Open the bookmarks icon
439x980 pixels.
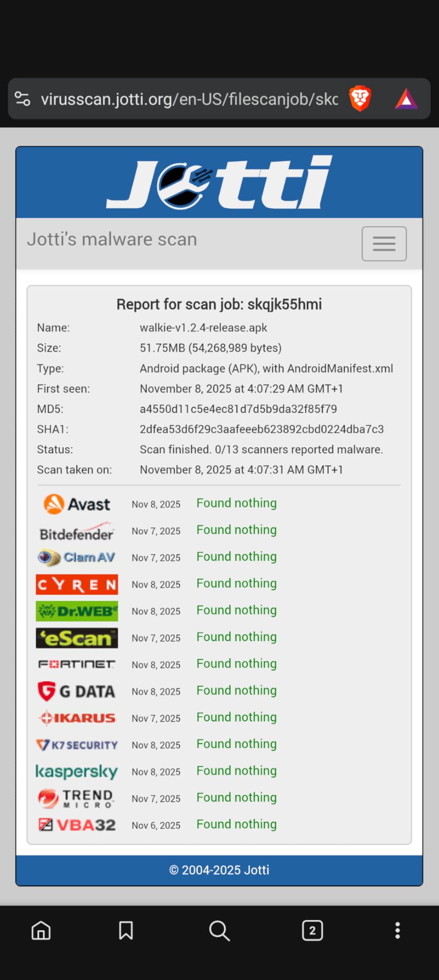coord(126,930)
